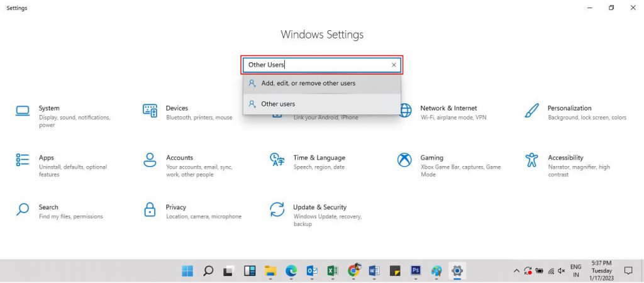644x283 pixels.
Task: Click the Personalization category title
Action: coord(570,108)
